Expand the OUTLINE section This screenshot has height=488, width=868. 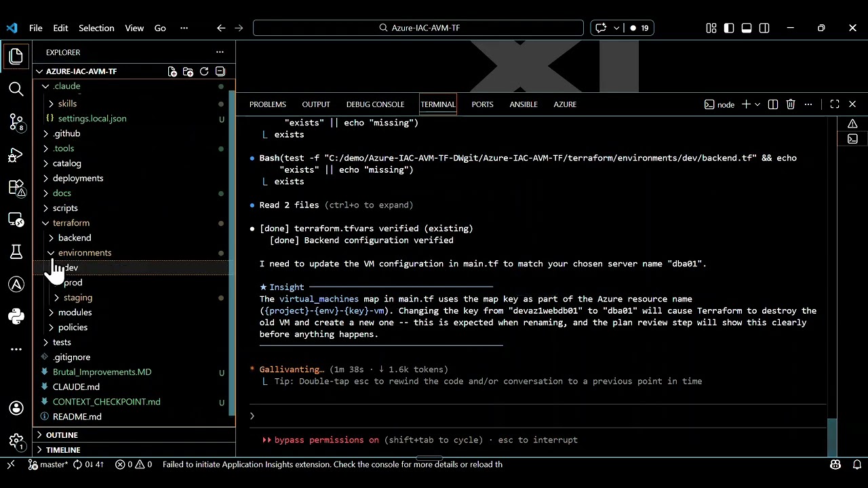tap(62, 435)
